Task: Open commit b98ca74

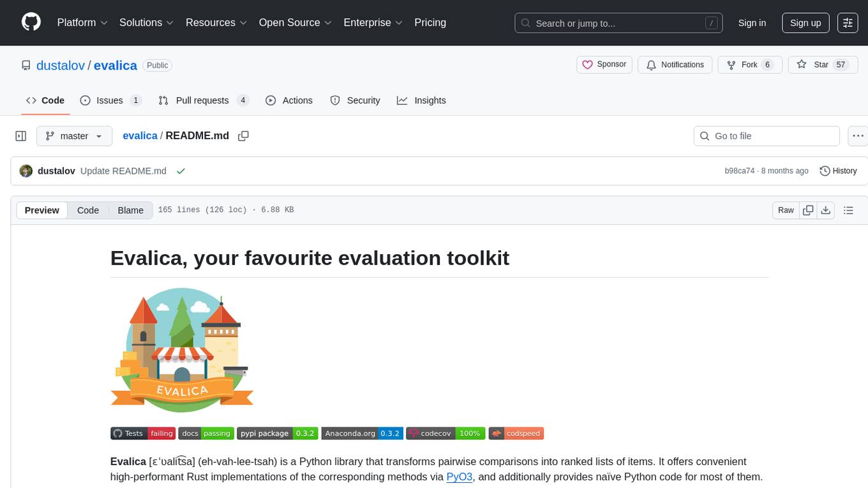Action: (x=740, y=171)
